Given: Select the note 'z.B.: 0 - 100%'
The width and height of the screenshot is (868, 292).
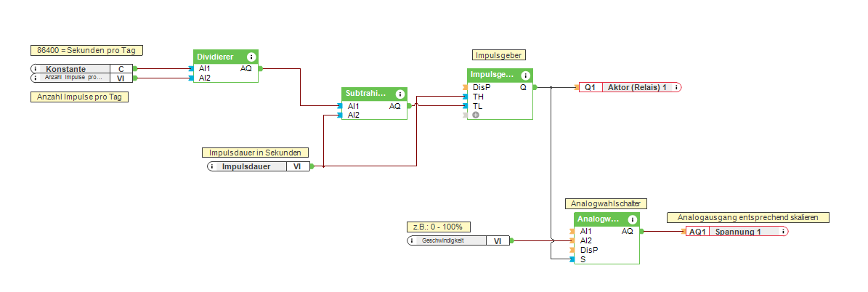Looking at the screenshot, I should pyautogui.click(x=438, y=227).
